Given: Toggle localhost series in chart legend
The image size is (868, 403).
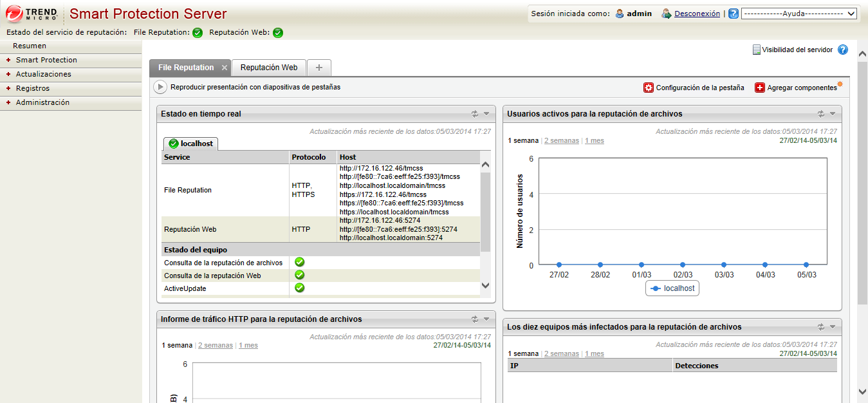Looking at the screenshot, I should click(x=672, y=288).
